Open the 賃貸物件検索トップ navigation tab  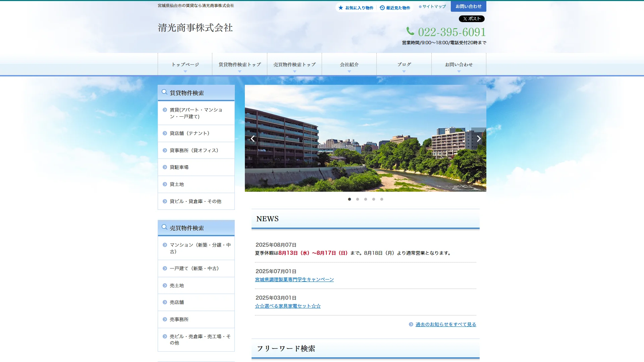[240, 64]
